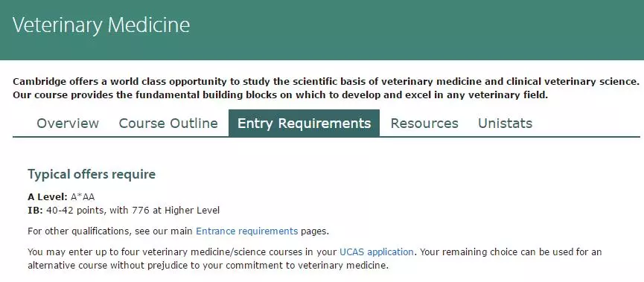Click the For other qualifications sentence
Image resolution: width=644 pixels, height=282 pixels.
click(x=178, y=231)
